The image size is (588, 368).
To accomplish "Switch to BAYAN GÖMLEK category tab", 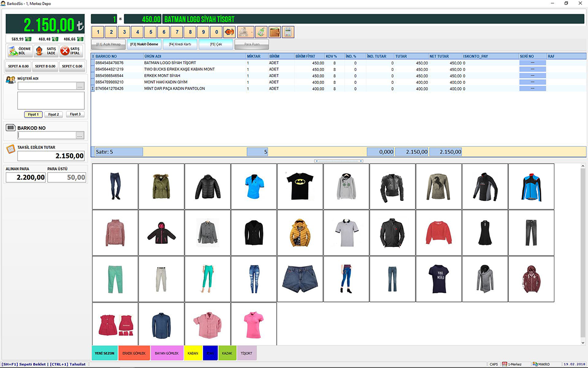I will [167, 353].
